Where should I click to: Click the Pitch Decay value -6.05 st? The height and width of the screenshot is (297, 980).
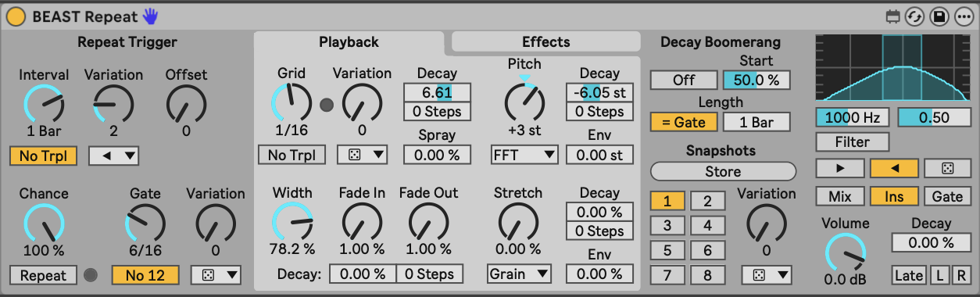(599, 93)
